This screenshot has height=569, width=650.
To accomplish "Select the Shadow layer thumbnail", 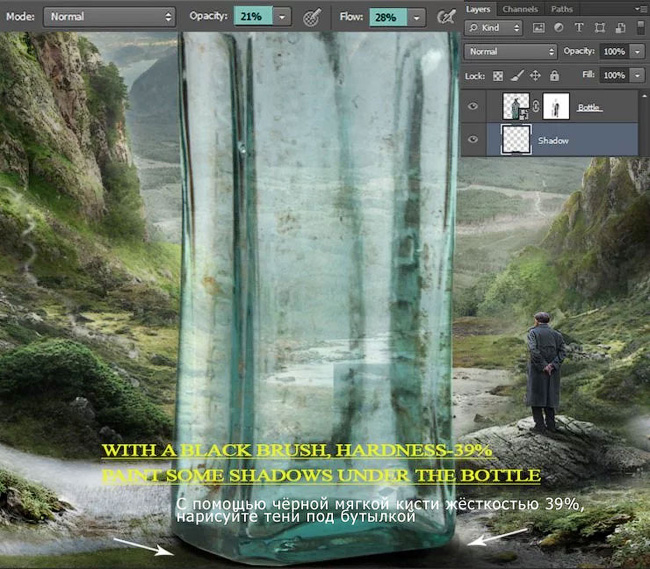I will point(516,140).
